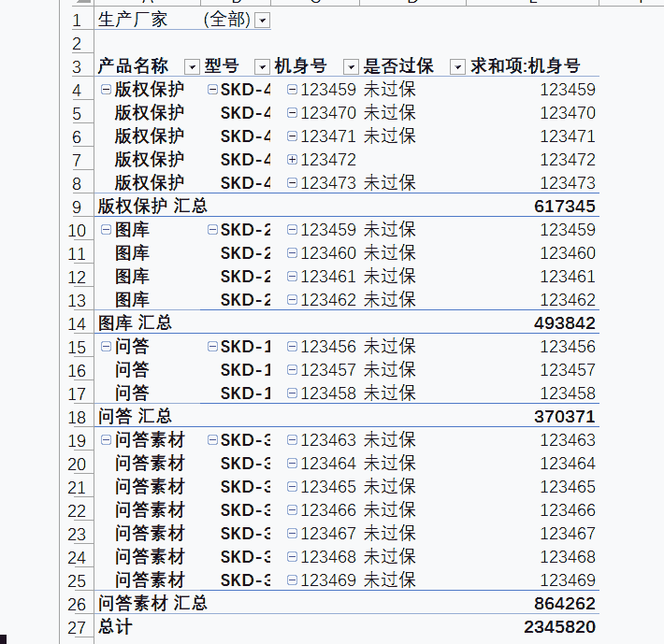Select the 未过保 cell in row 13
Image resolution: width=664 pixels, height=644 pixels.
tap(390, 300)
